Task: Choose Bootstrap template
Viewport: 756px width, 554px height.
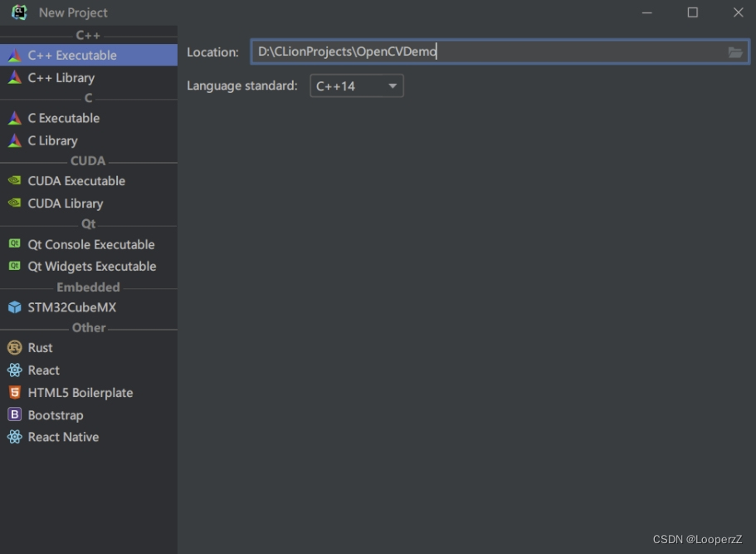Action: (89, 414)
